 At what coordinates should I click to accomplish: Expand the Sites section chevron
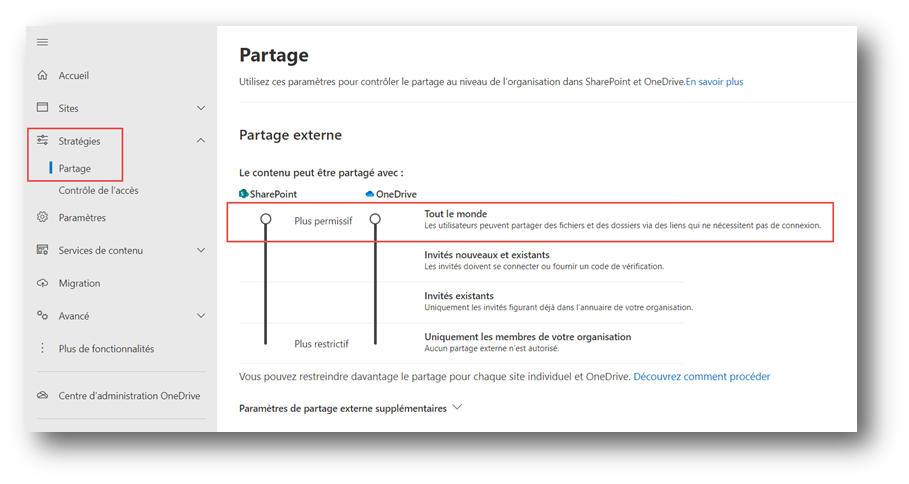201,108
